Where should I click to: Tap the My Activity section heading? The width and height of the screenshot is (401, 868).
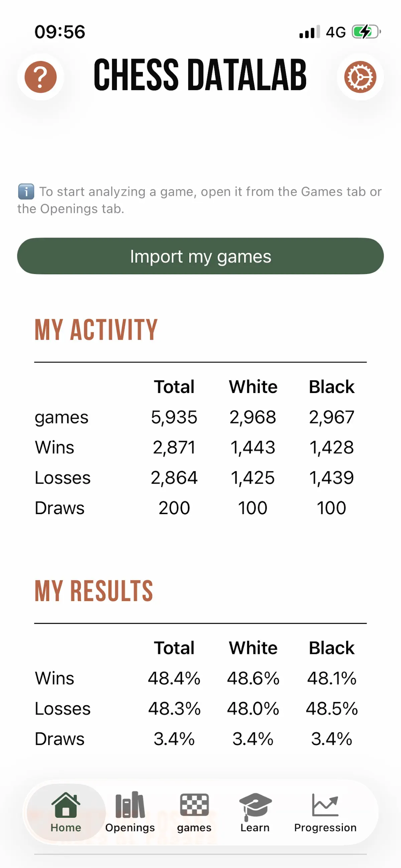[x=96, y=330]
